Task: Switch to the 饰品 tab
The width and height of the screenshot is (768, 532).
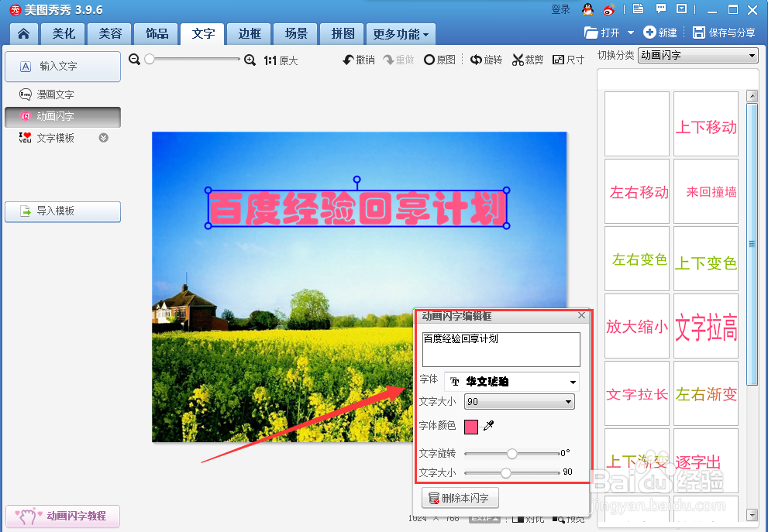Action: (x=157, y=34)
